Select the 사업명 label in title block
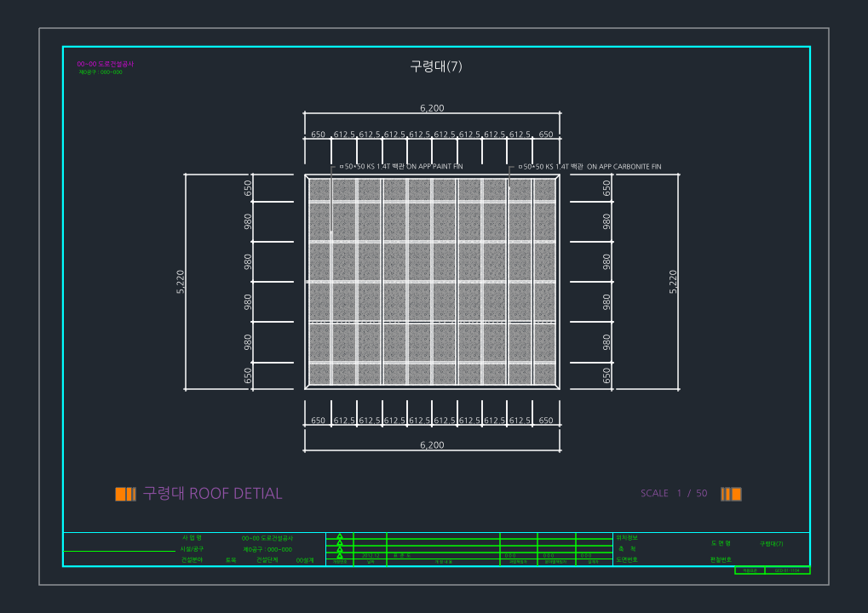 click(x=193, y=538)
